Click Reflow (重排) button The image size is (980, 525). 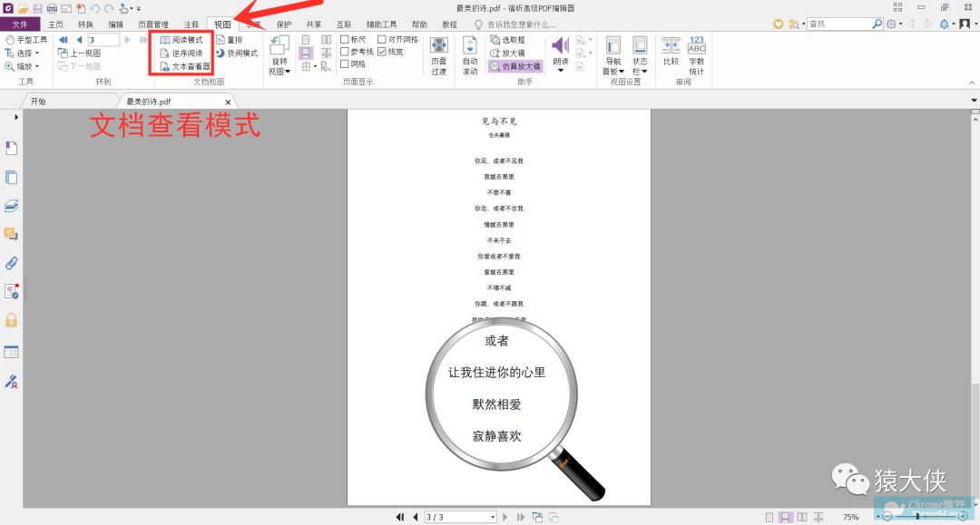point(230,39)
